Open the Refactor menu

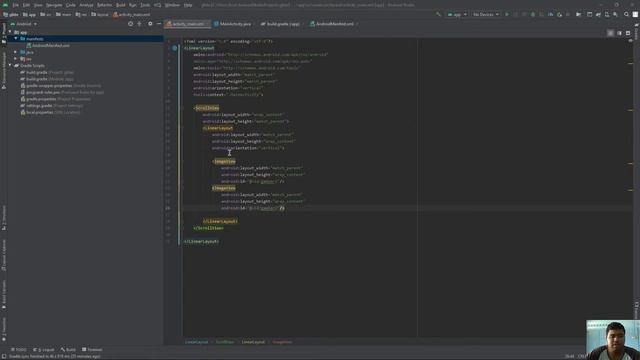tap(104, 5)
